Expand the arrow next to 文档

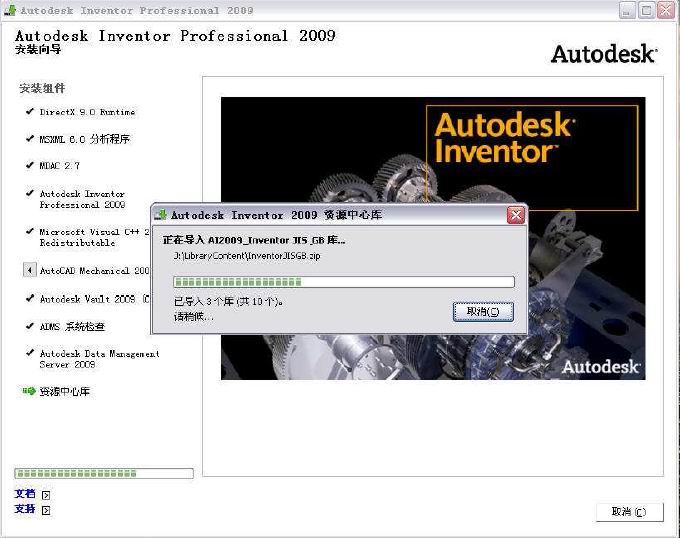[46, 495]
